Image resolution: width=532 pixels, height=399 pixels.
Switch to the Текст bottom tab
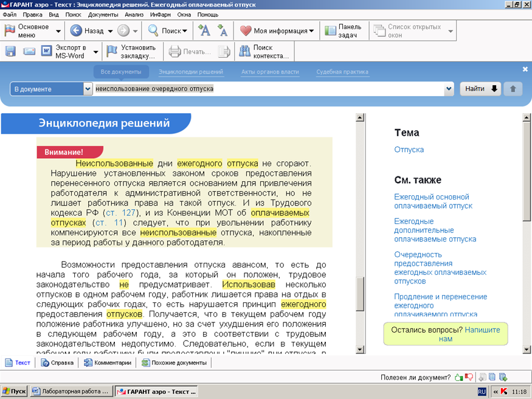pos(18,363)
